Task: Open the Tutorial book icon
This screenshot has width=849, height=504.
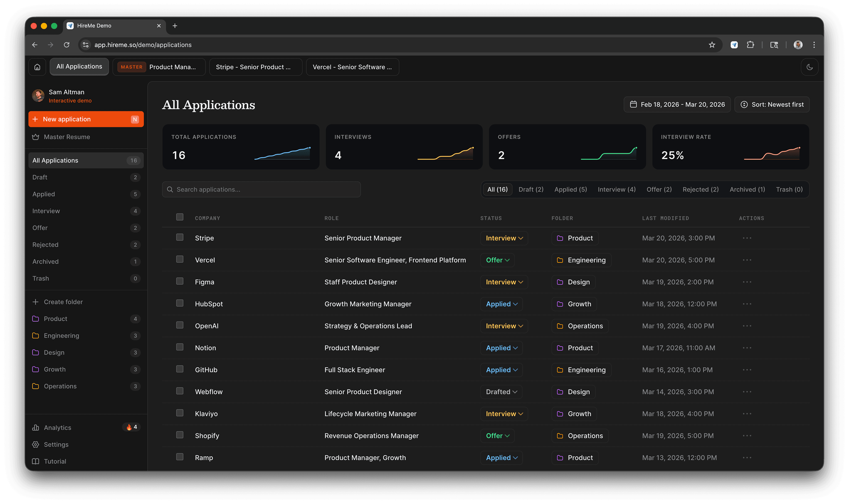Action: click(x=36, y=461)
